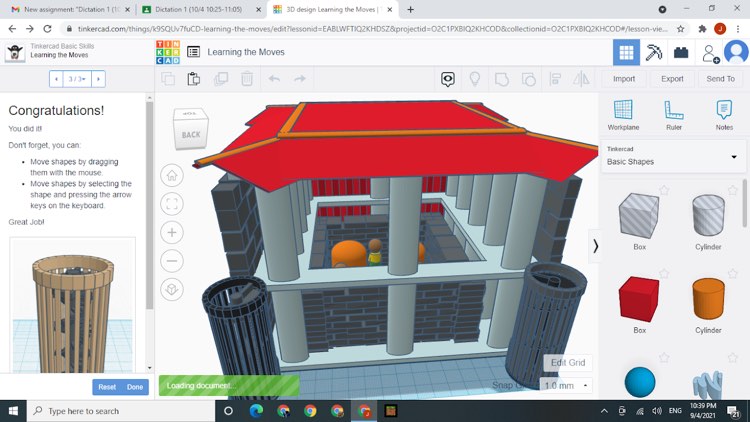Click the Send To button
Screen dimensions: 750x422
click(x=720, y=79)
